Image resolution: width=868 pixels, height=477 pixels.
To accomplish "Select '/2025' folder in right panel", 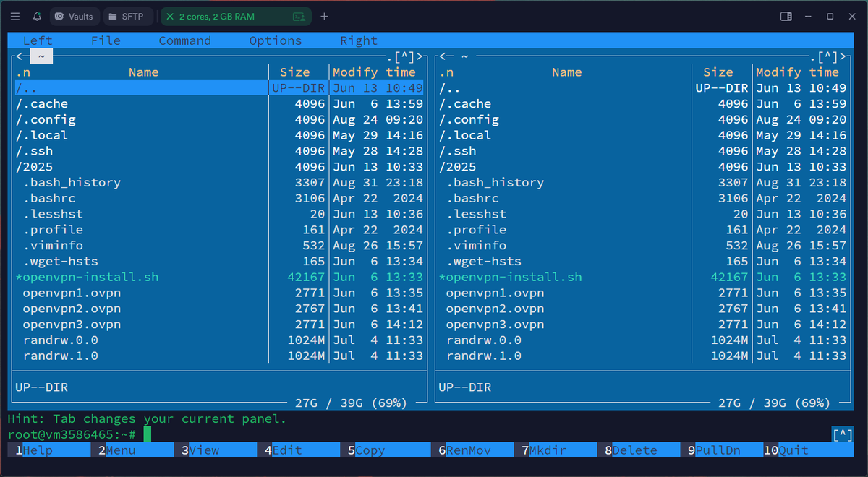I will click(x=642, y=167).
